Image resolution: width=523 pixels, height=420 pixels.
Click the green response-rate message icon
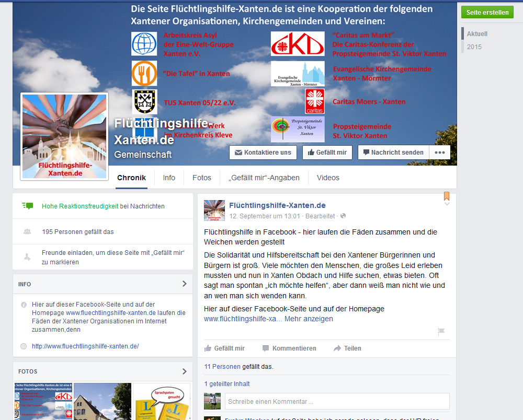tap(27, 206)
